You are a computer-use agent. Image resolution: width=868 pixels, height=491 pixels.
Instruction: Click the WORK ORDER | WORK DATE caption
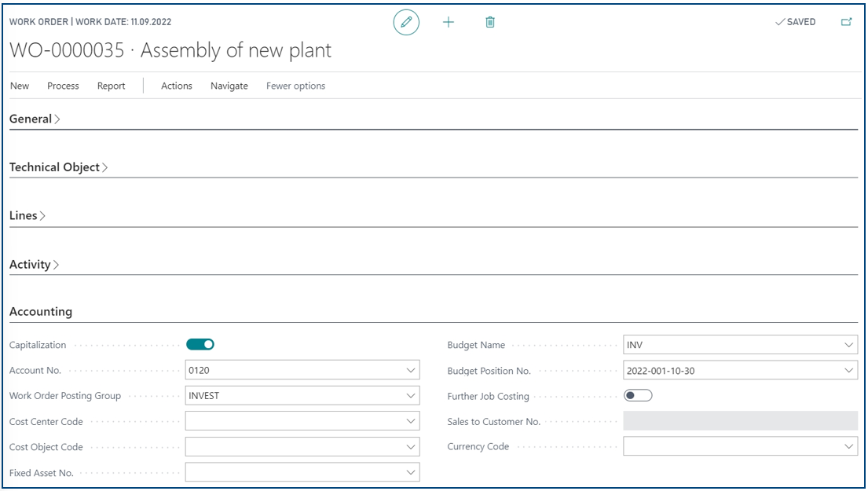click(90, 22)
